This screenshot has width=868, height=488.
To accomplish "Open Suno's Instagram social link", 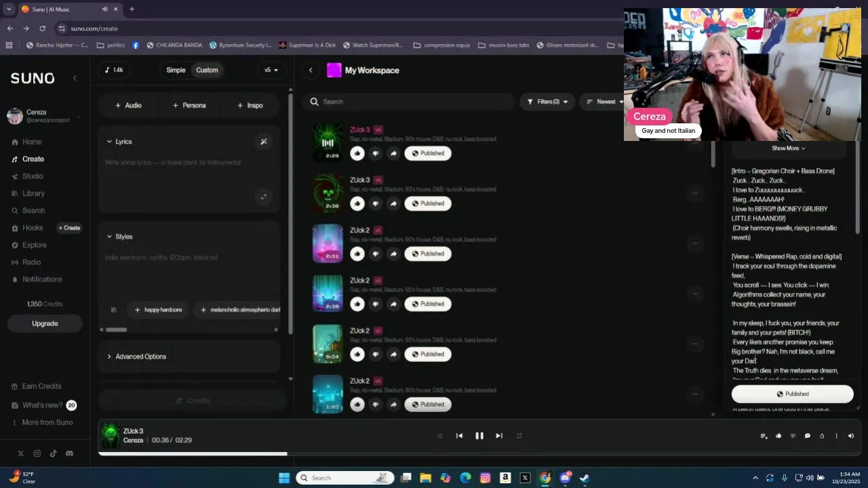I will [x=37, y=453].
